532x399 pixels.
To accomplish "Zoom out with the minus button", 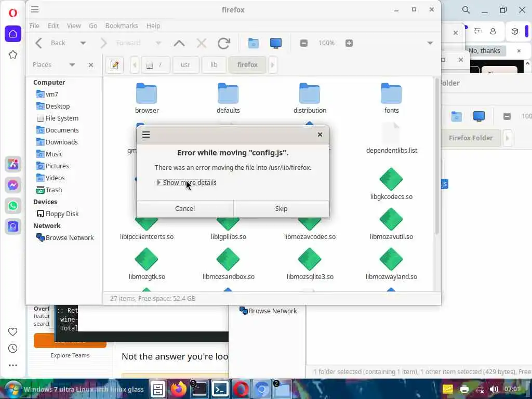I will 303,43.
